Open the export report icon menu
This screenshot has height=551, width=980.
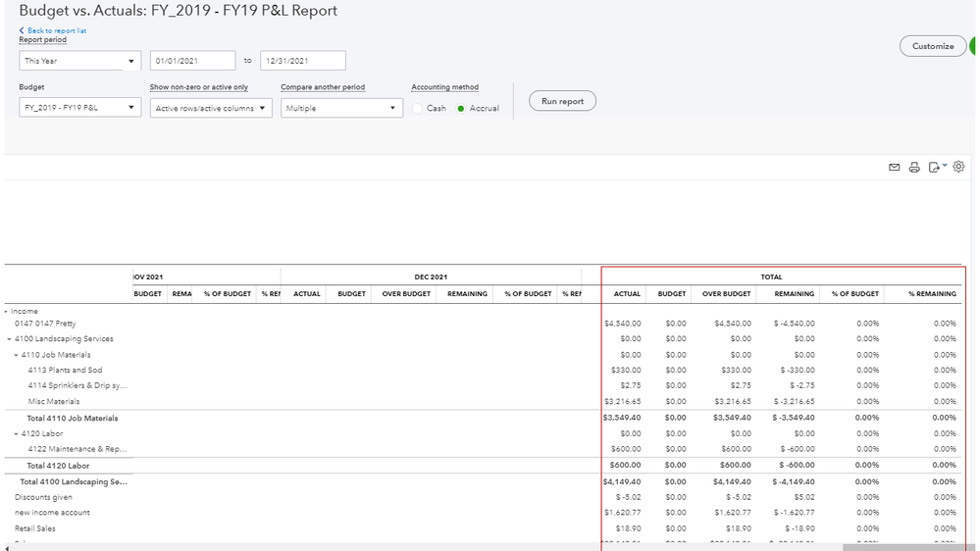(937, 168)
